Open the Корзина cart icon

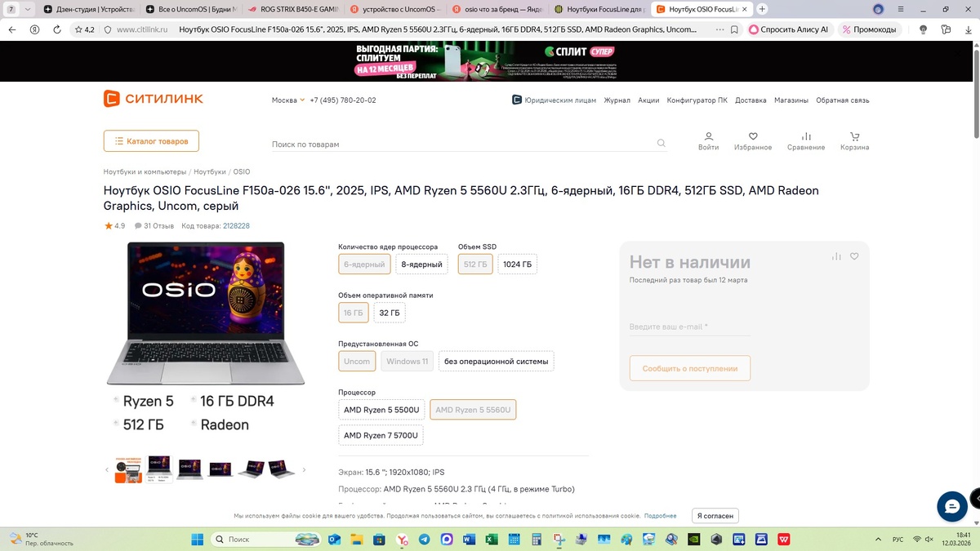pyautogui.click(x=854, y=141)
